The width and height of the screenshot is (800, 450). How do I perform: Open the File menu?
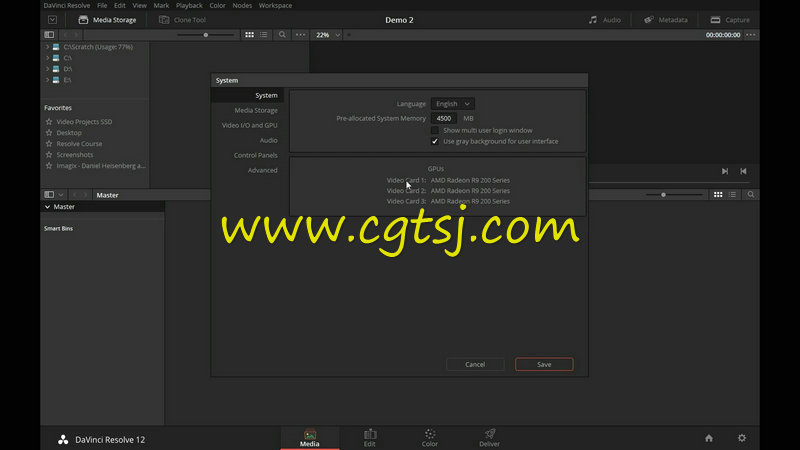[x=102, y=5]
